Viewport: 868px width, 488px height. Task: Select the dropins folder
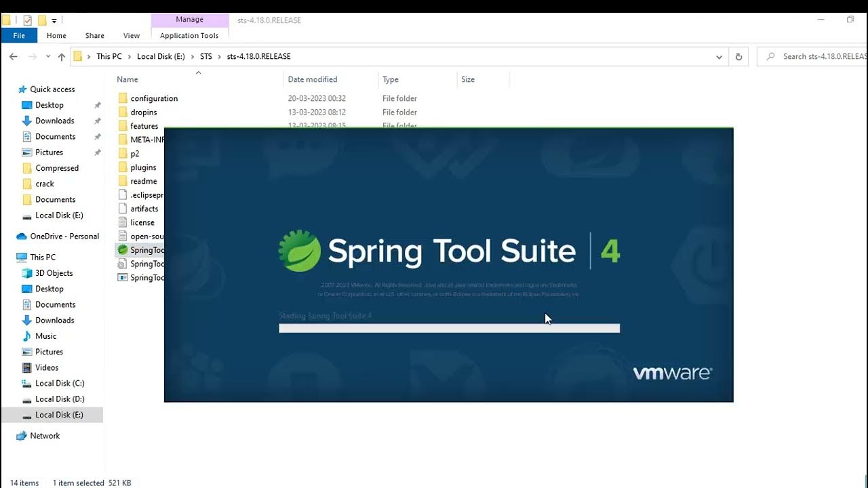point(144,113)
